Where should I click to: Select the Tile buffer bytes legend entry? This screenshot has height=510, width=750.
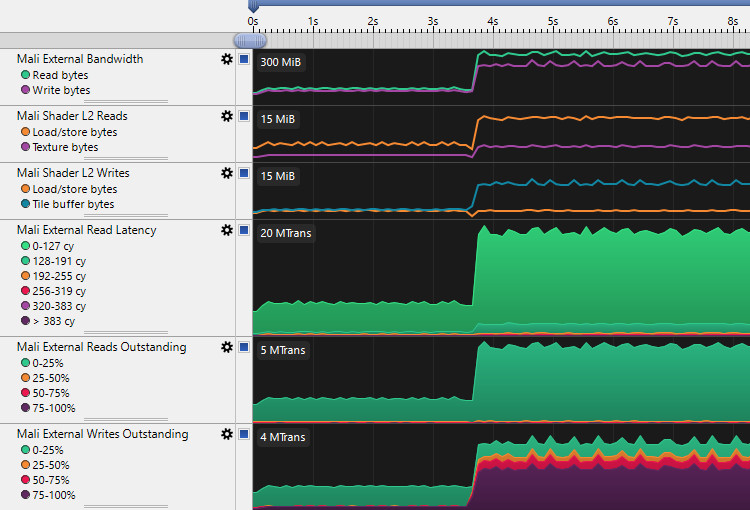pyautogui.click(x=73, y=204)
